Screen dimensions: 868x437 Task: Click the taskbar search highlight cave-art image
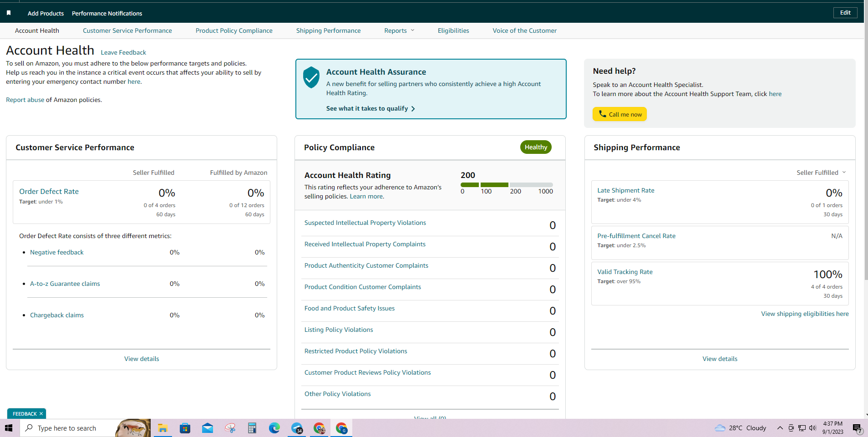[x=133, y=428]
